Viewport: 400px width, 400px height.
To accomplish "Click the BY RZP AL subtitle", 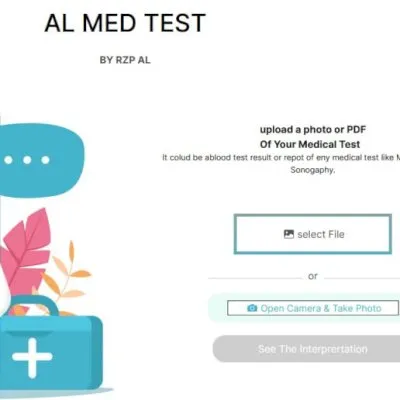I will click(125, 60).
